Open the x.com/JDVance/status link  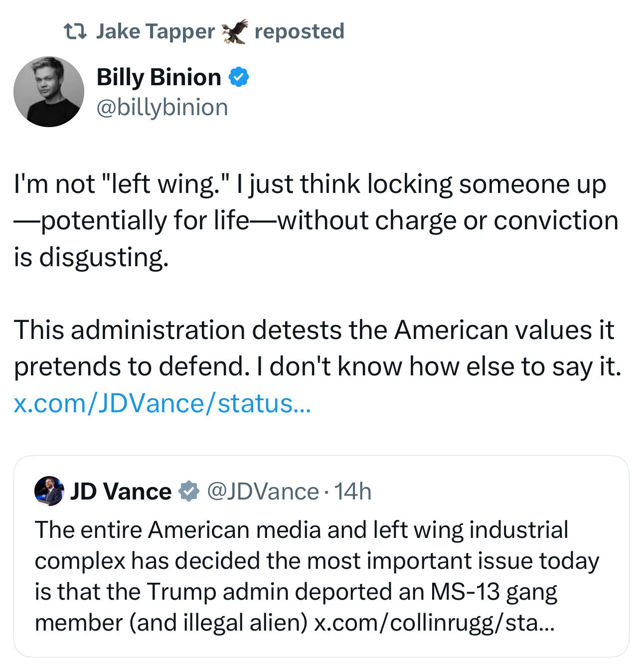tap(162, 403)
